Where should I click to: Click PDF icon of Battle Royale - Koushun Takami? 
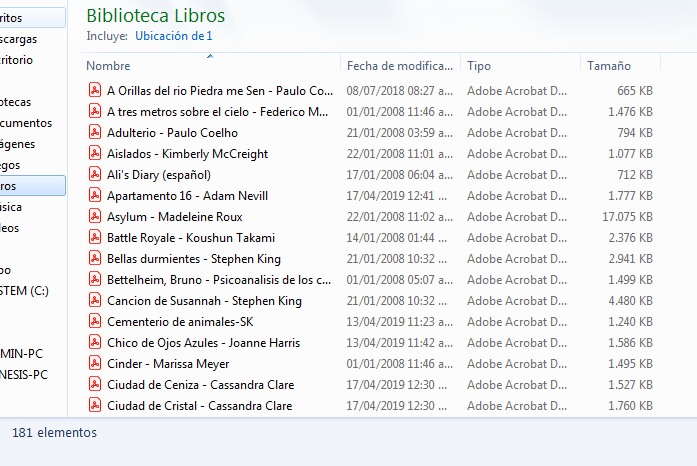click(95, 237)
